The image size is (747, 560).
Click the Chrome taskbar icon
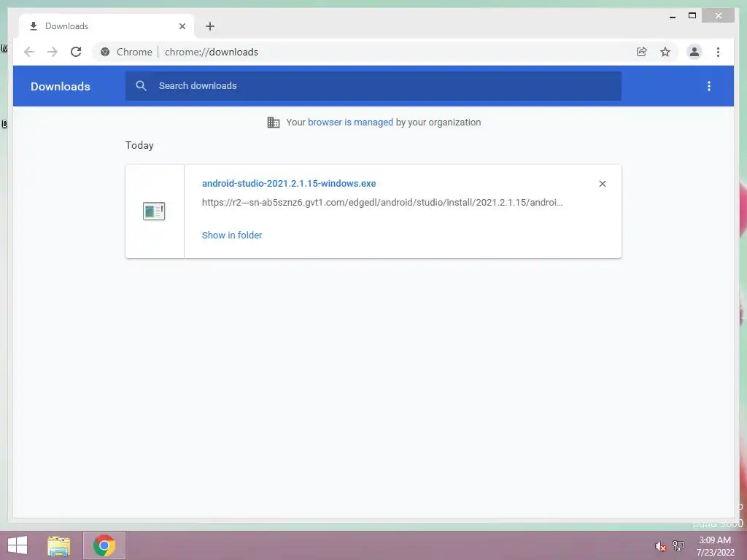click(104, 545)
